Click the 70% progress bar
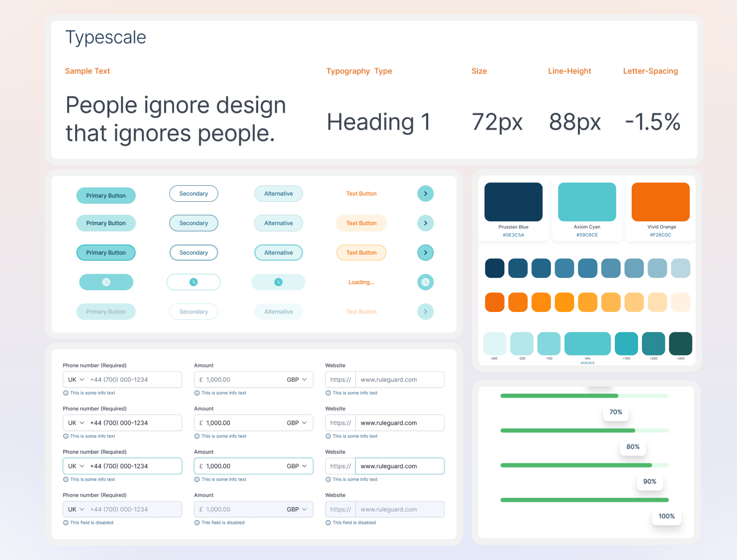Image resolution: width=737 pixels, height=560 pixels. coord(585,396)
